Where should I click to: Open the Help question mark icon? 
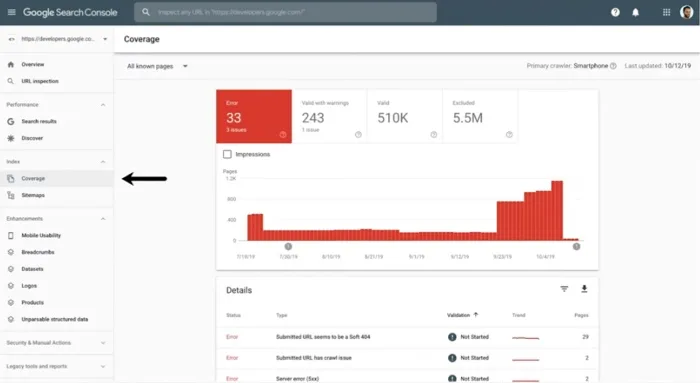pos(615,12)
